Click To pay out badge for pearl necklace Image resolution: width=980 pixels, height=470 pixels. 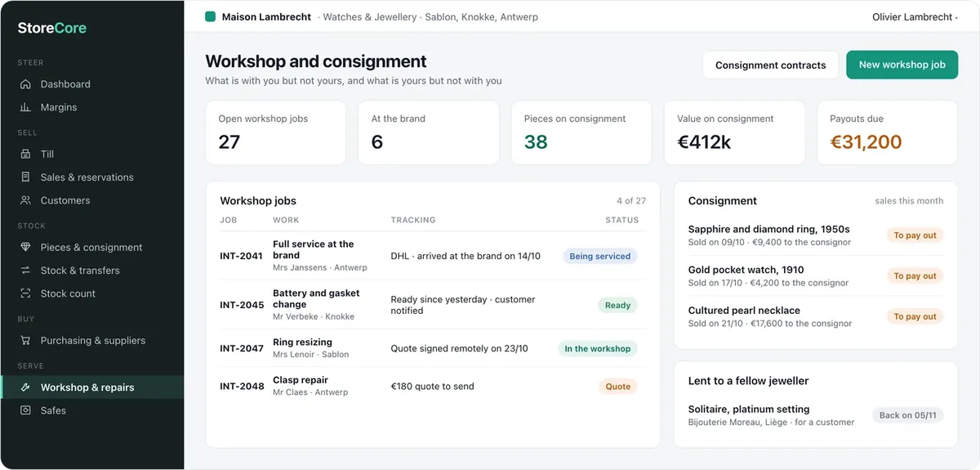[x=915, y=316]
